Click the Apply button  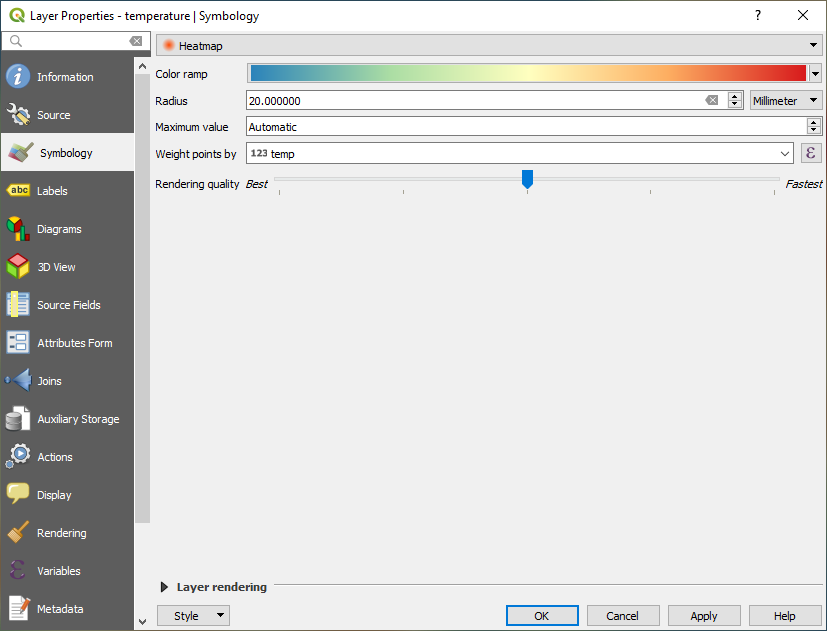pos(704,616)
